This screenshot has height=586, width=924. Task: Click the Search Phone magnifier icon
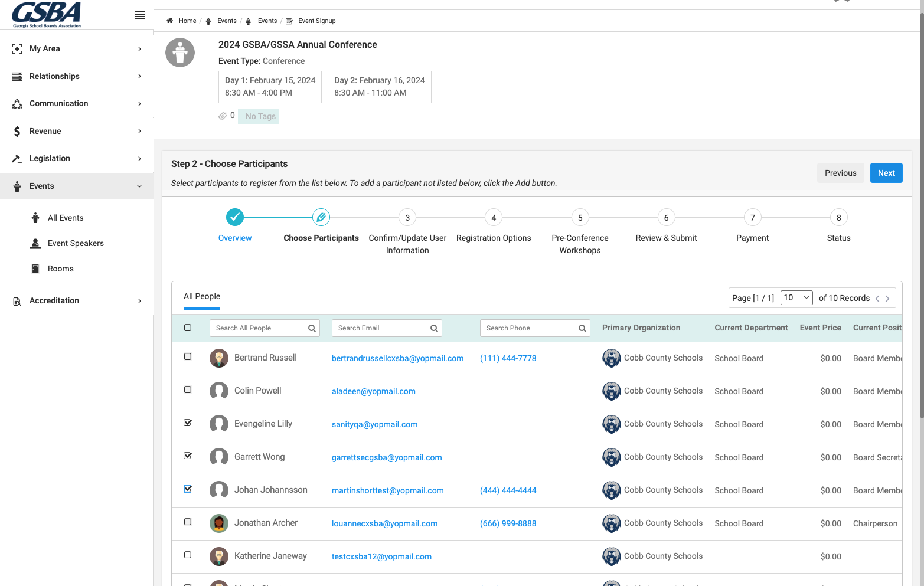click(582, 329)
